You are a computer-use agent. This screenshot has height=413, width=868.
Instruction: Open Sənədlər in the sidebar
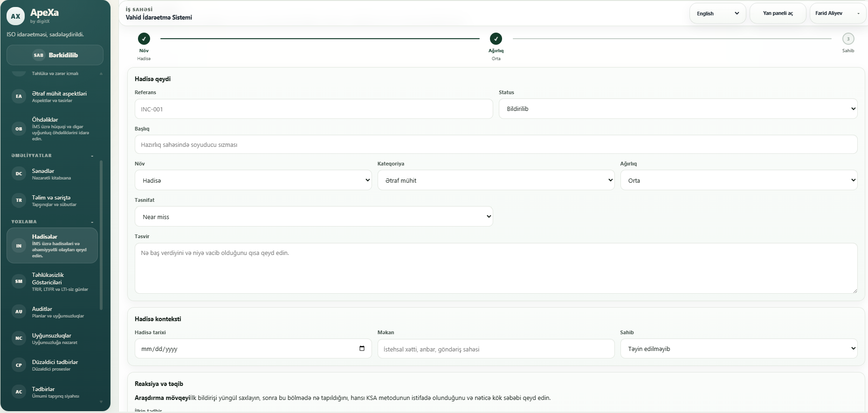[x=52, y=174]
